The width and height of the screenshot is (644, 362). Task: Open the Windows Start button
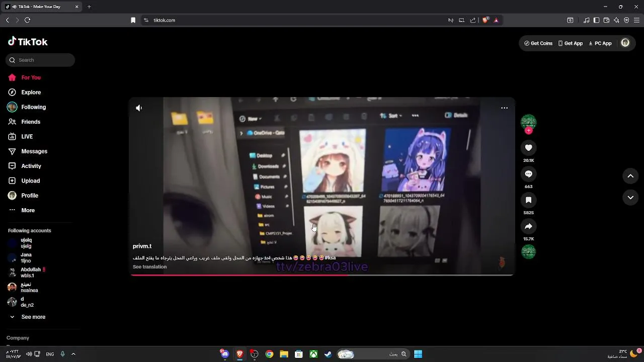pyautogui.click(x=418, y=354)
